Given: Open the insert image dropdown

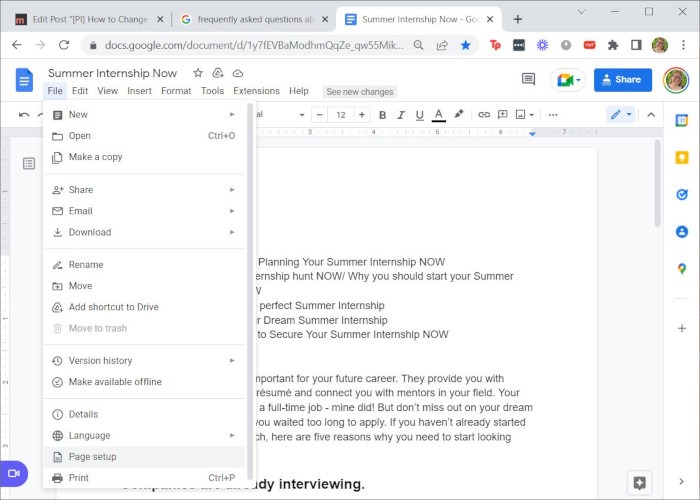Looking at the screenshot, I should pyautogui.click(x=525, y=115).
